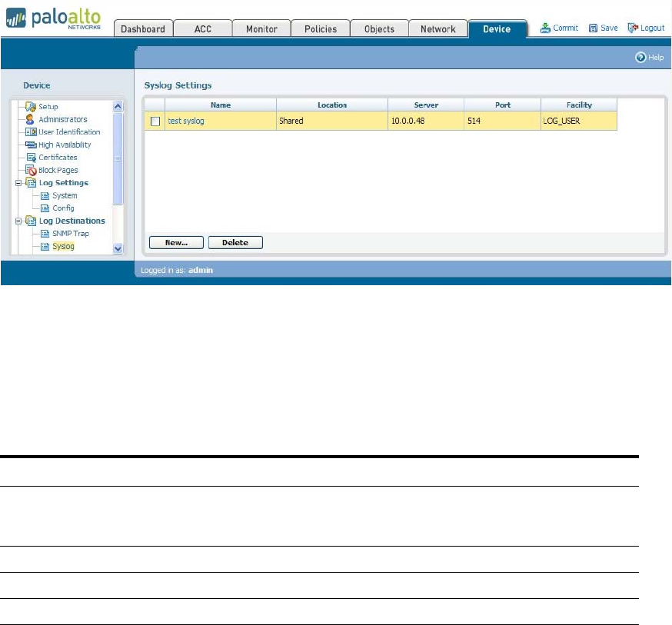Click the Server column header

pos(426,105)
